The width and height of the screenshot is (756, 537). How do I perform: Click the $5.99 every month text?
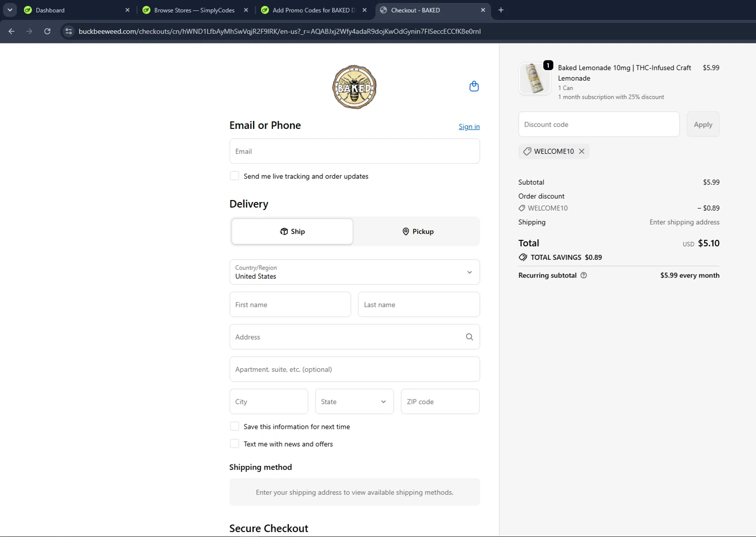point(690,276)
